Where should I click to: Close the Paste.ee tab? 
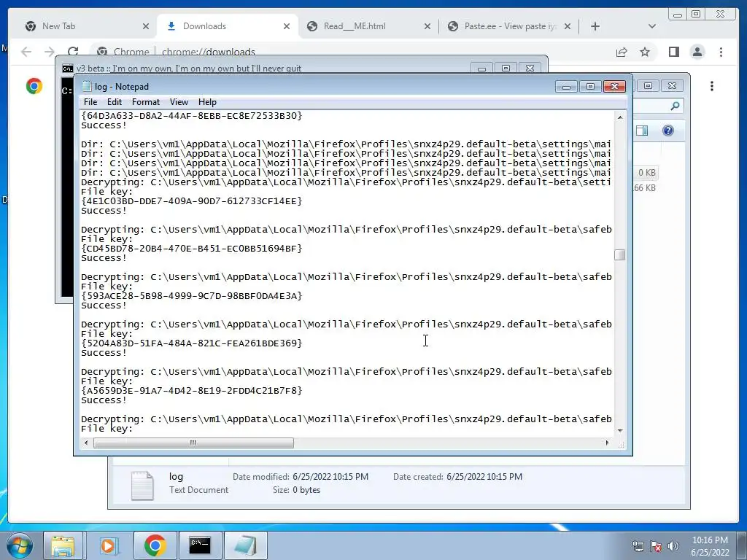click(x=568, y=27)
